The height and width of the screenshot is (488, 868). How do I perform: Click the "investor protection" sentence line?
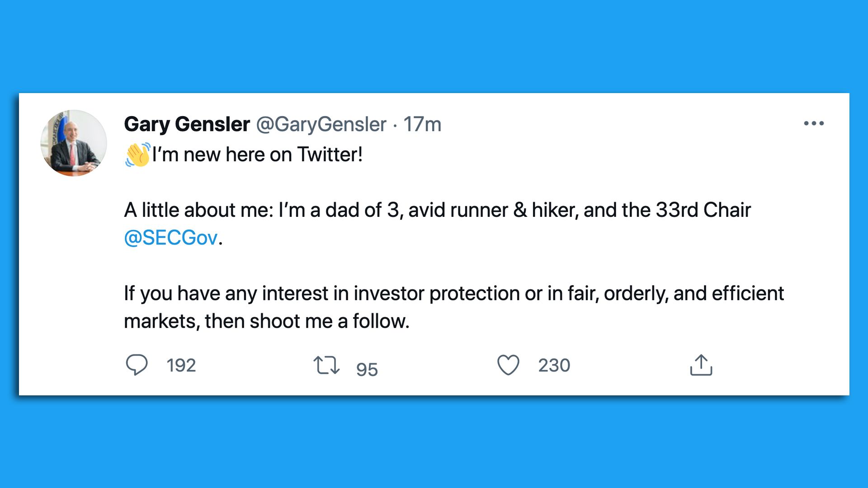coord(453,294)
